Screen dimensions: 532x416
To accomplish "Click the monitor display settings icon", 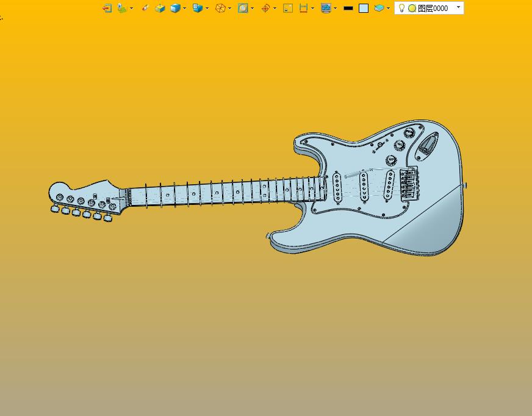I will coord(326,8).
